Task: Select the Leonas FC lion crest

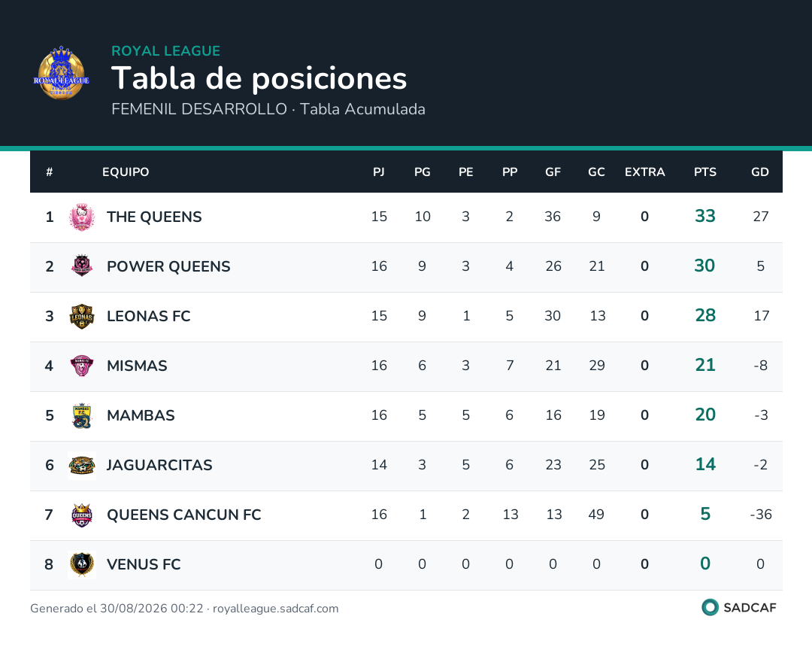Action: coord(82,316)
